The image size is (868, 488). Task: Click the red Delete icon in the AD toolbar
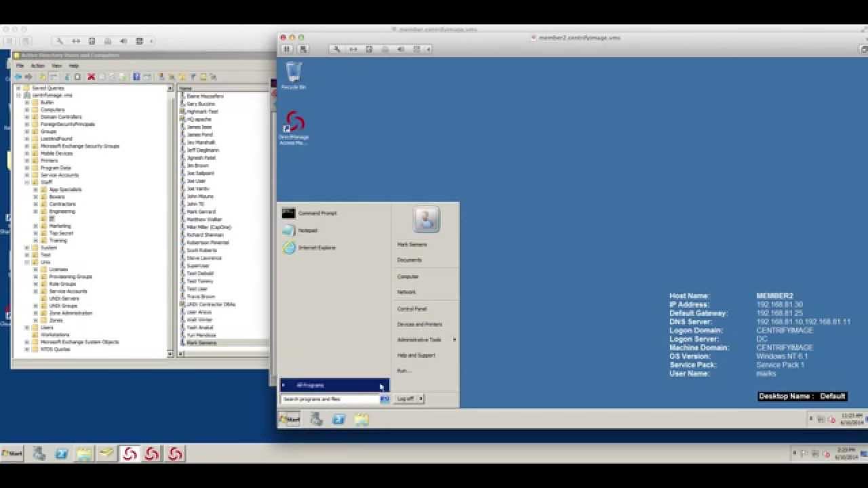tap(91, 77)
